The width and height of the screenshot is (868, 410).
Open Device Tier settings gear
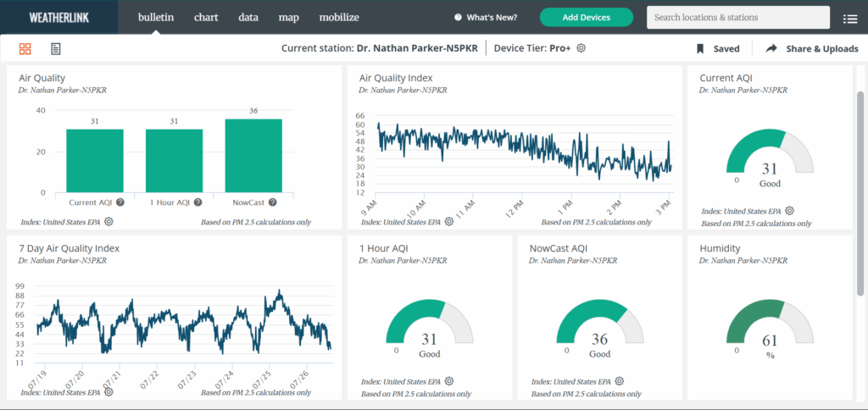pos(581,48)
